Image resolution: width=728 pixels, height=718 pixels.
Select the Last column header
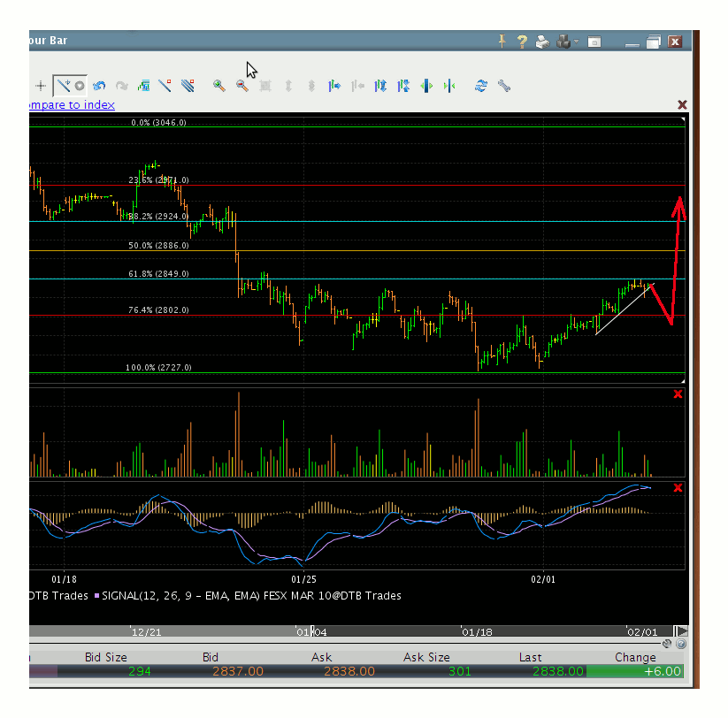[x=530, y=657]
